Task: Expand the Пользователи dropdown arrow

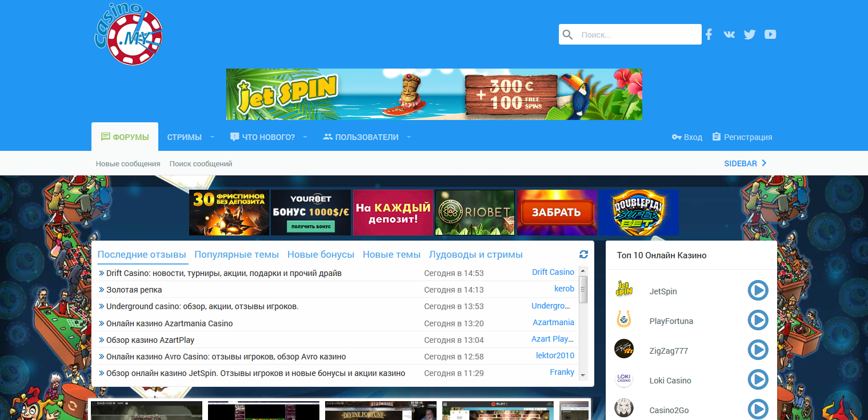Action: click(409, 137)
